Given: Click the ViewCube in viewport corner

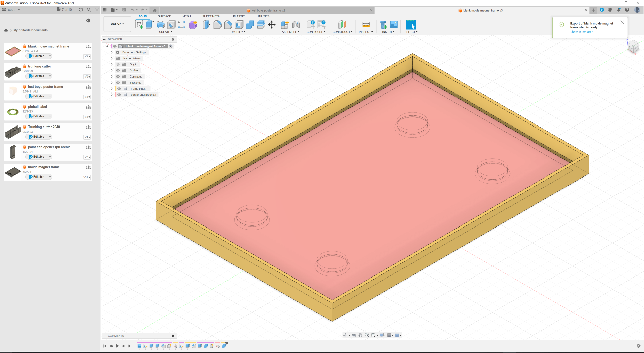Looking at the screenshot, I should [633, 46].
